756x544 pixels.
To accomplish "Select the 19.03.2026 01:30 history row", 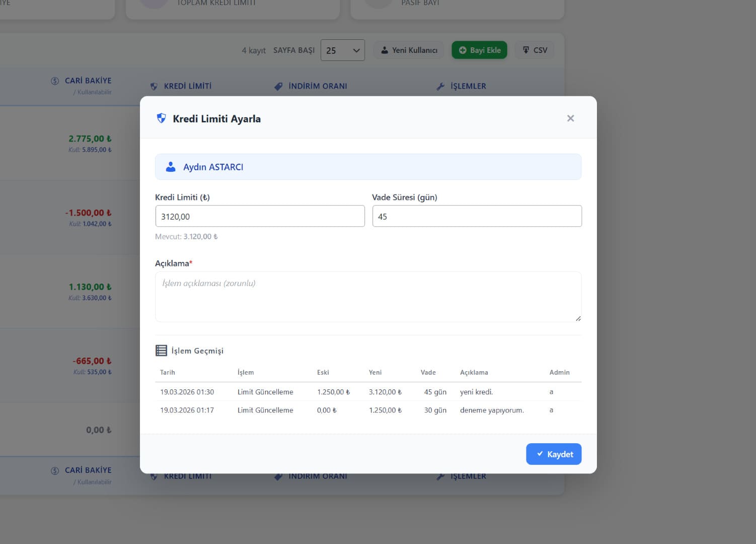I will 368,392.
